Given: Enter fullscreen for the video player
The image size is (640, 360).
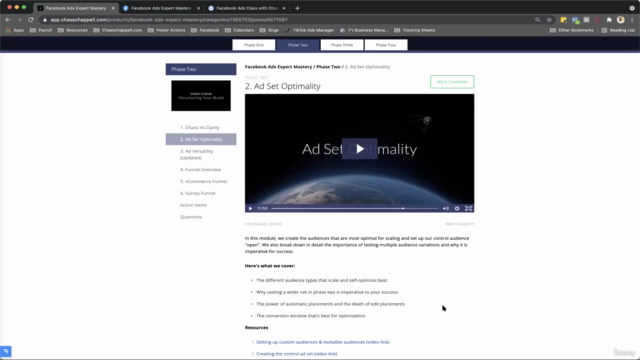Looking at the screenshot, I should point(468,209).
